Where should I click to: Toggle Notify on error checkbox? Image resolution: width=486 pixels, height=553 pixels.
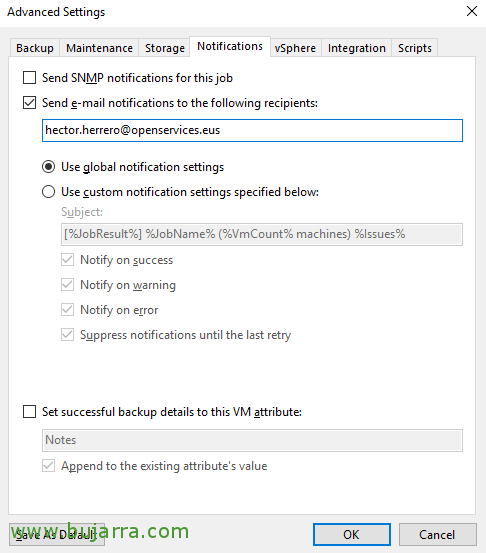67,310
